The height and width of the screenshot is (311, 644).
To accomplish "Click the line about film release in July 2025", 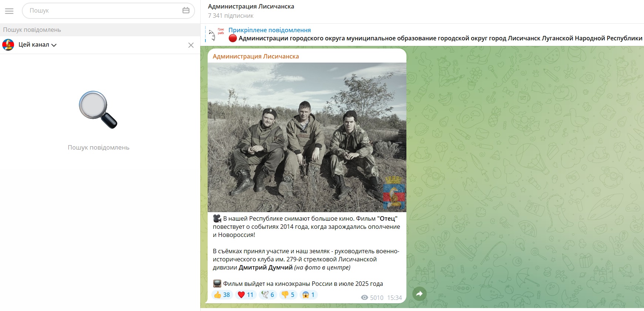I will pyautogui.click(x=303, y=284).
